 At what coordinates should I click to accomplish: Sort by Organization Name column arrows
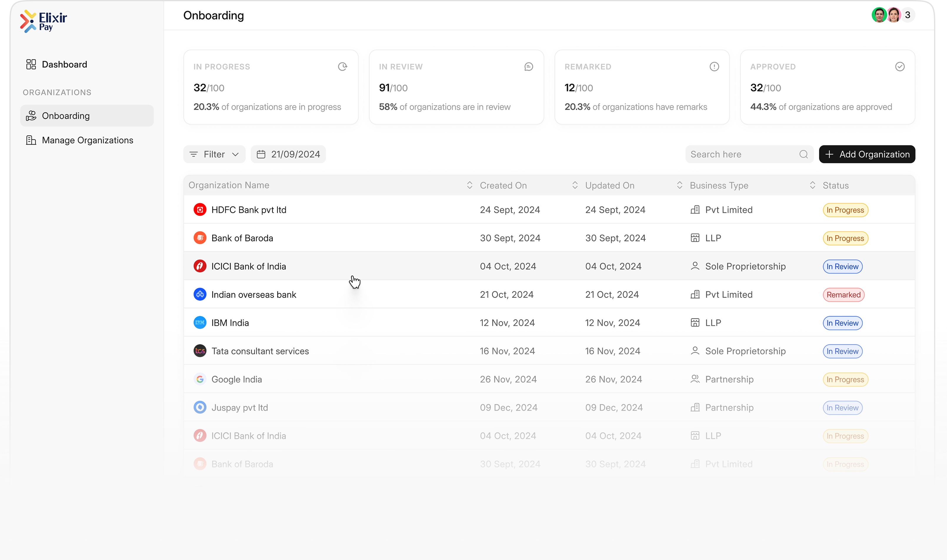[x=470, y=185]
